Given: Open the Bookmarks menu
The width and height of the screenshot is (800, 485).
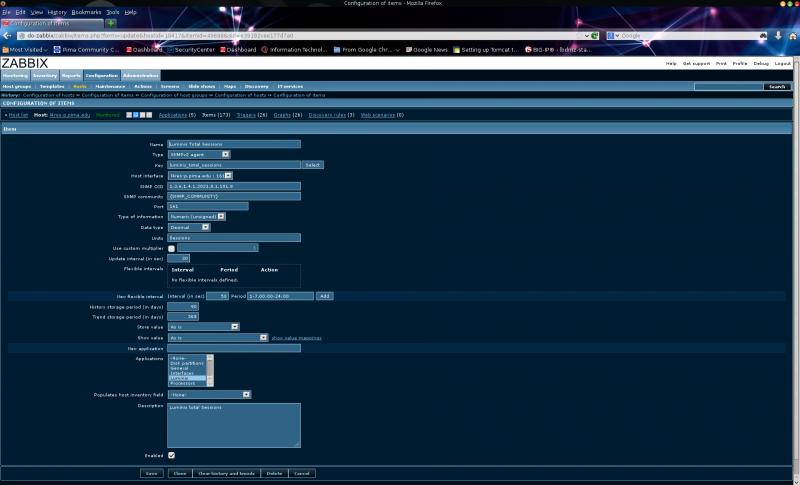Looking at the screenshot, I should coord(86,12).
